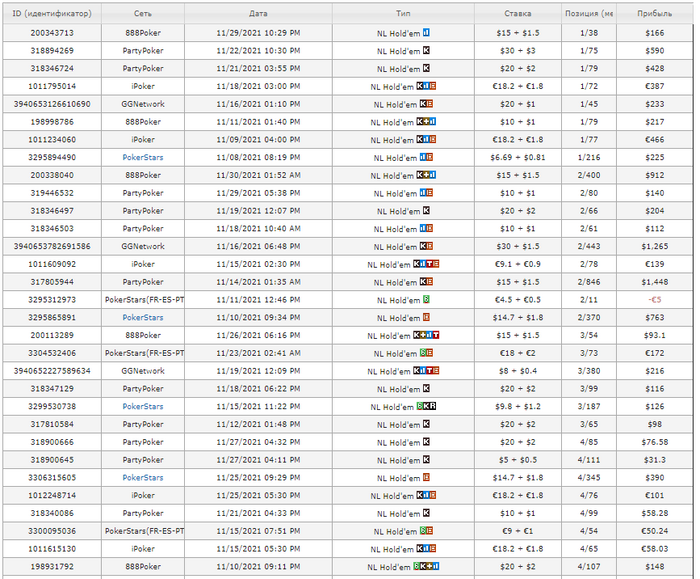The height and width of the screenshot is (579, 700).
Task: Click position cell 2/846
Action: [589, 282]
